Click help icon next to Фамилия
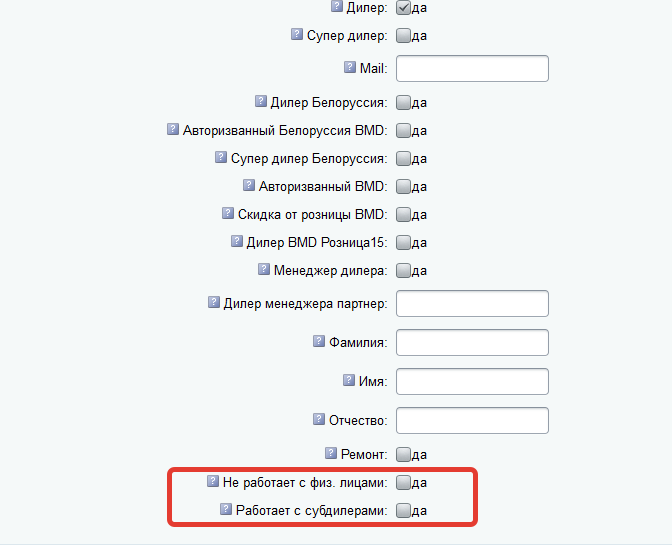The height and width of the screenshot is (546, 672). pyautogui.click(x=319, y=341)
